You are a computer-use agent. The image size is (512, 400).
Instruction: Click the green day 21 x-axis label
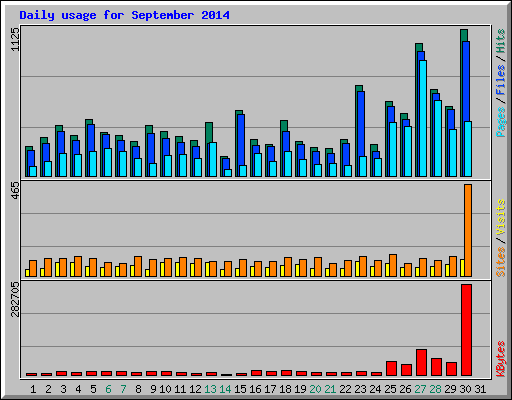(x=330, y=389)
